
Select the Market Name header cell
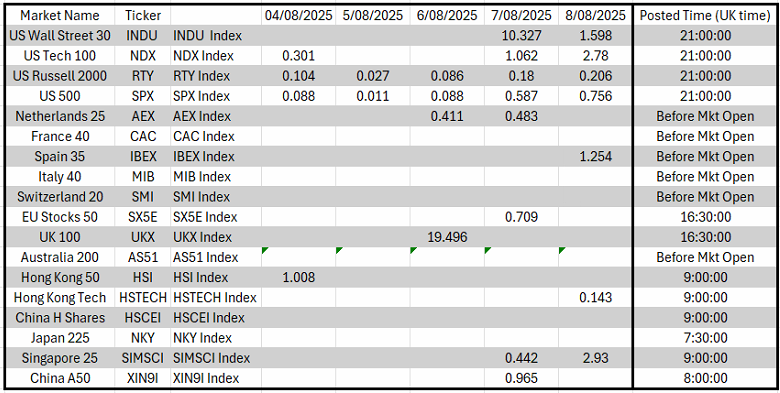coord(60,15)
